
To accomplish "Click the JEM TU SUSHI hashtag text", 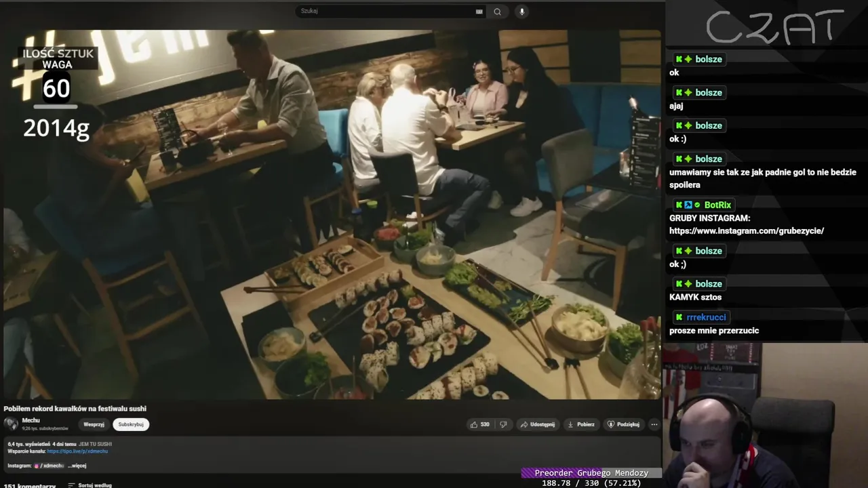I will pyautogui.click(x=95, y=444).
